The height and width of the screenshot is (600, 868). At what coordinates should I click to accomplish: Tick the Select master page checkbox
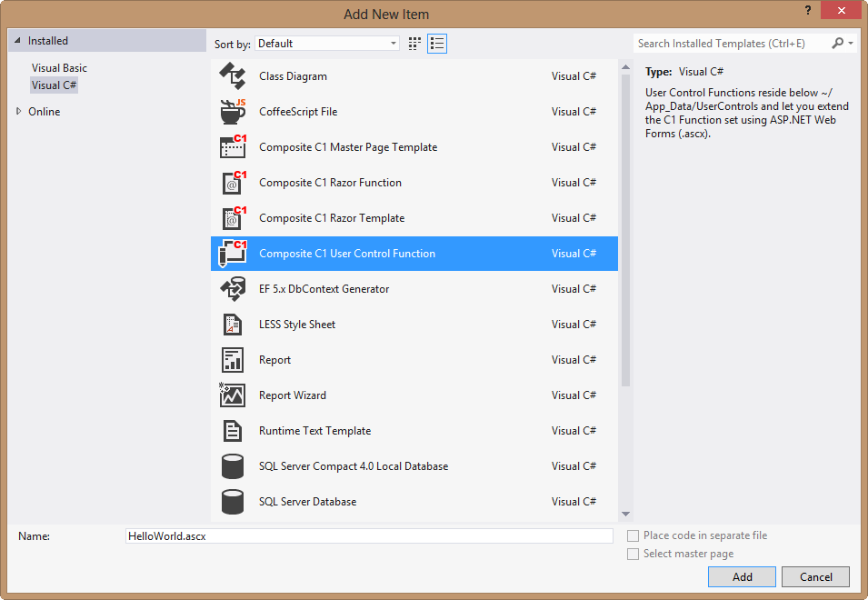click(x=634, y=555)
